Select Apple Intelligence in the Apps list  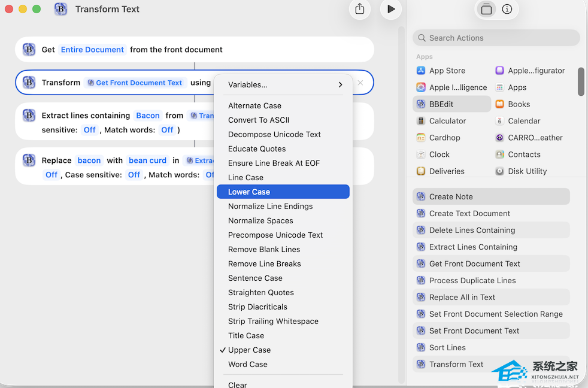point(452,87)
